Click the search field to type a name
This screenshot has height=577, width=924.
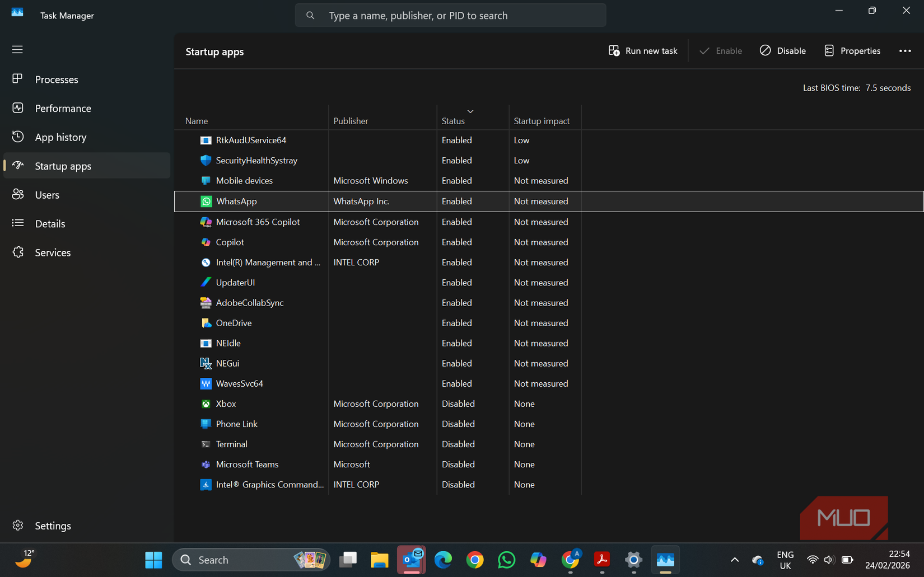coord(450,15)
